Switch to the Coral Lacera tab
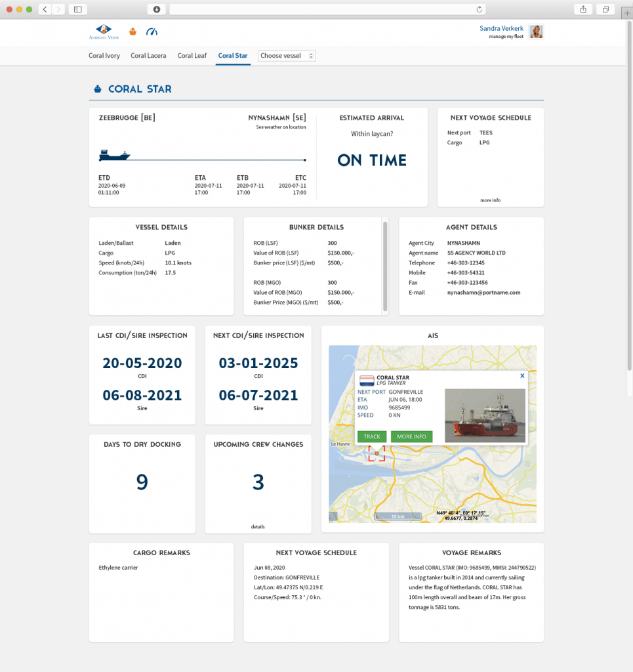The width and height of the screenshot is (633, 672). click(148, 56)
